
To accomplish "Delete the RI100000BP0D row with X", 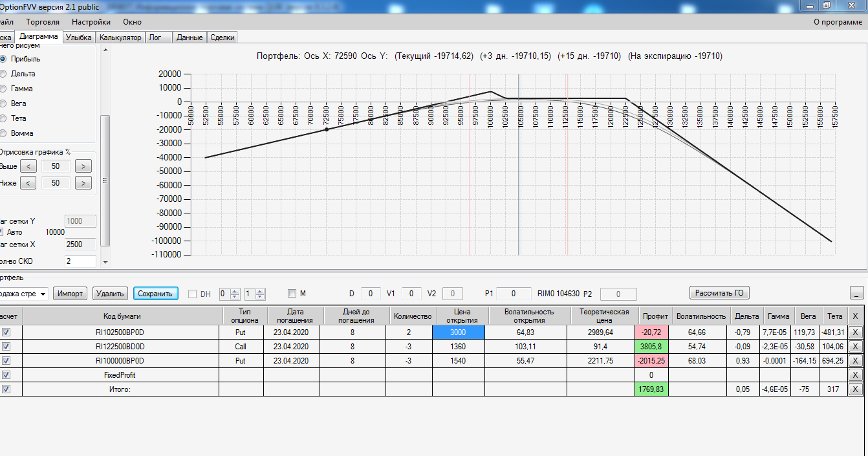I will [x=855, y=360].
